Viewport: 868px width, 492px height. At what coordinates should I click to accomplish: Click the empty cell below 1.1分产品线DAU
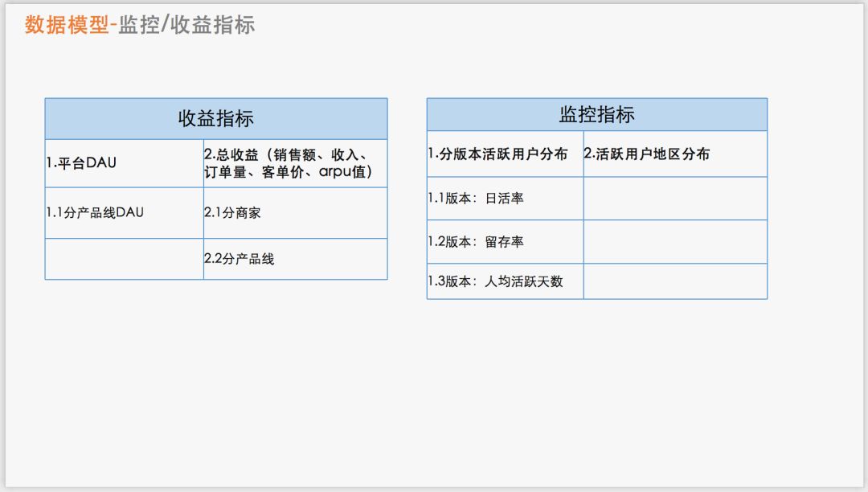click(125, 260)
